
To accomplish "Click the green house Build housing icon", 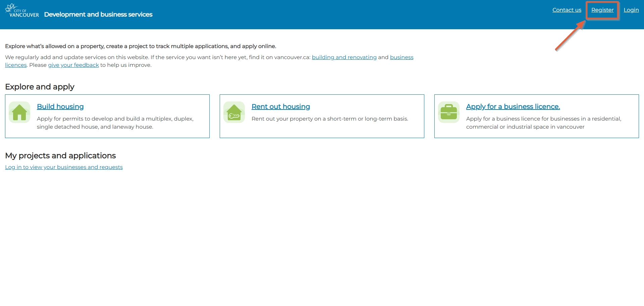I will click(x=19, y=112).
